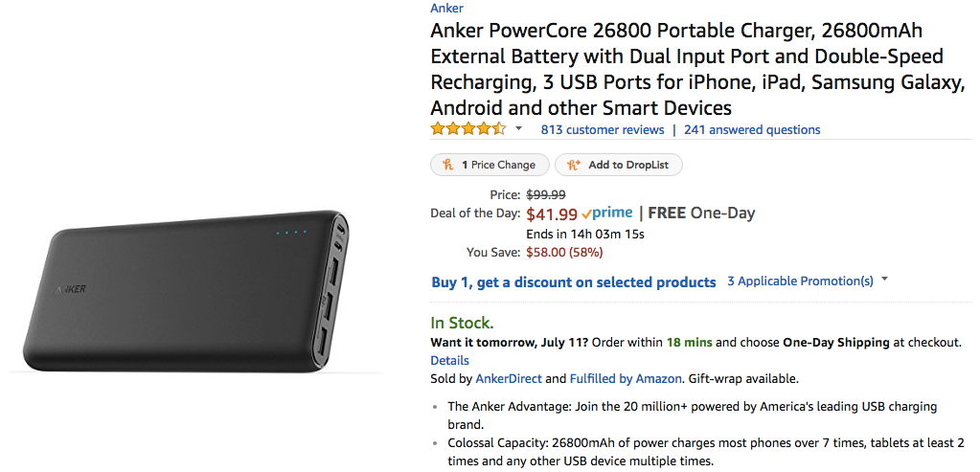Click the Prime logo next to price
The height and width of the screenshot is (472, 980).
pyautogui.click(x=607, y=214)
